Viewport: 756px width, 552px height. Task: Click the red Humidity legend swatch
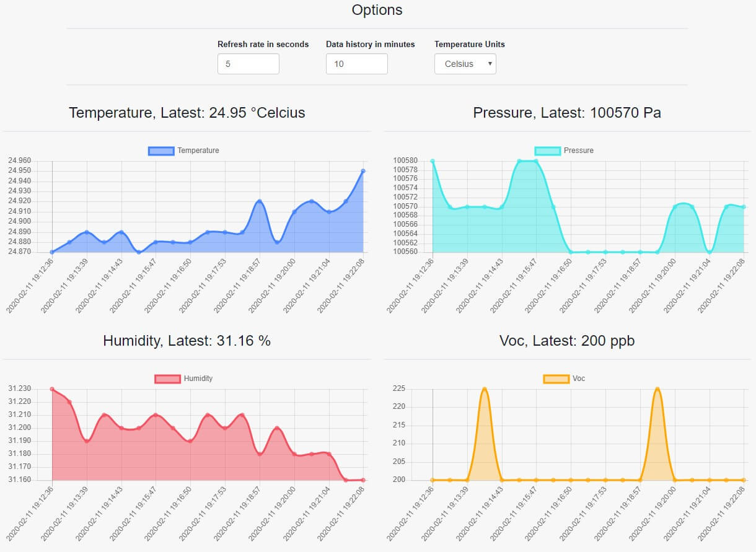pos(167,379)
